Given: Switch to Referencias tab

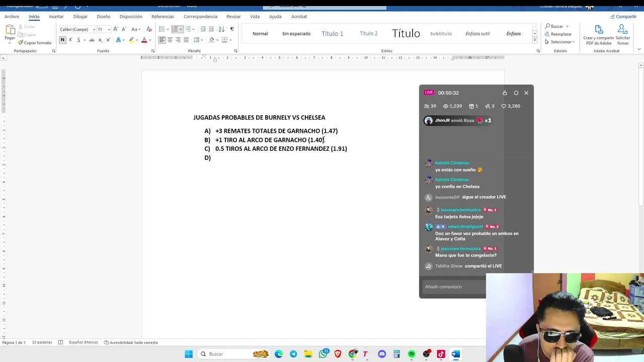Looking at the screenshot, I should (x=163, y=17).
